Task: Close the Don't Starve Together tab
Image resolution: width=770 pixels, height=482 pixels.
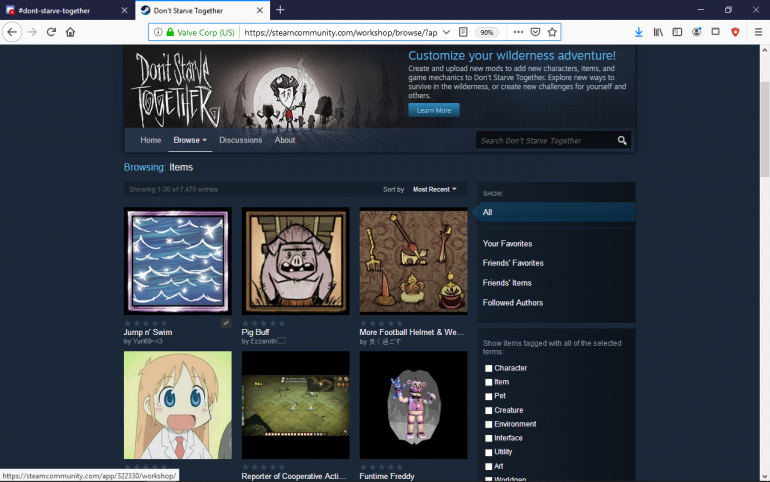Action: [260, 10]
